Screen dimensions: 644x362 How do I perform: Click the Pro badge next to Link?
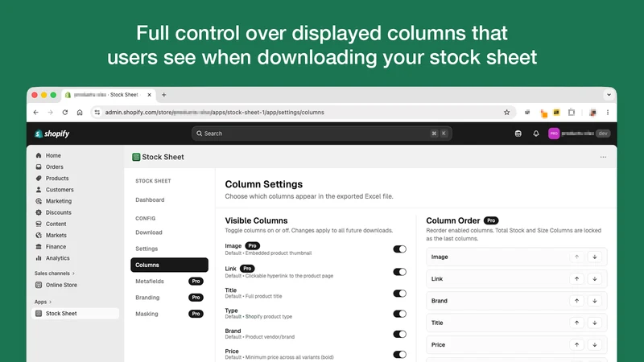[x=247, y=269]
